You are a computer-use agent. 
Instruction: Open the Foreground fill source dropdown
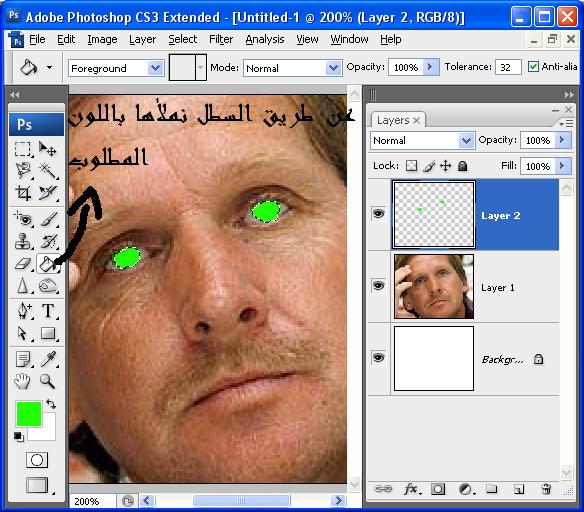click(116, 68)
